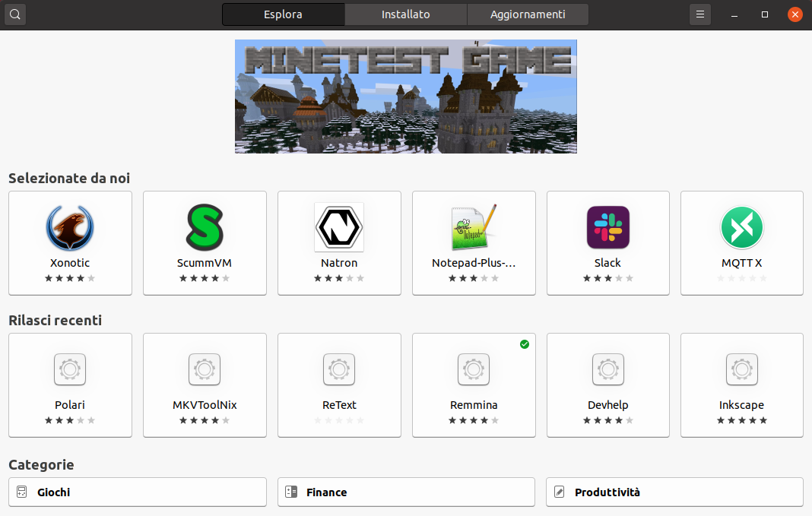Select the green ScummVM icon
Screen dimensions: 812x516
(205, 227)
